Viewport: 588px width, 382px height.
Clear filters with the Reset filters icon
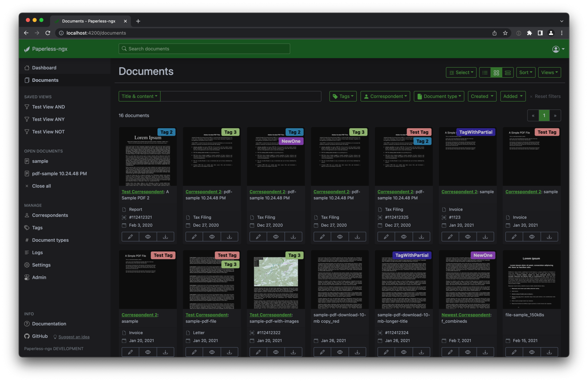[x=531, y=96]
